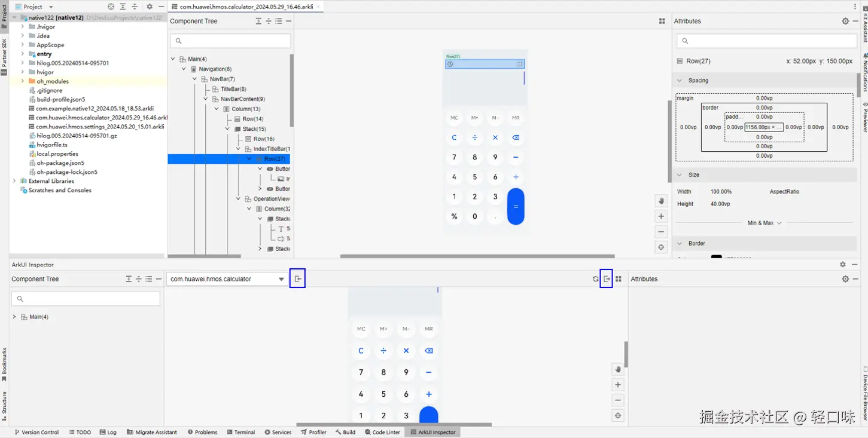
Task: Open ArkUI Inspector tool window settings gear
Action: [x=843, y=265]
